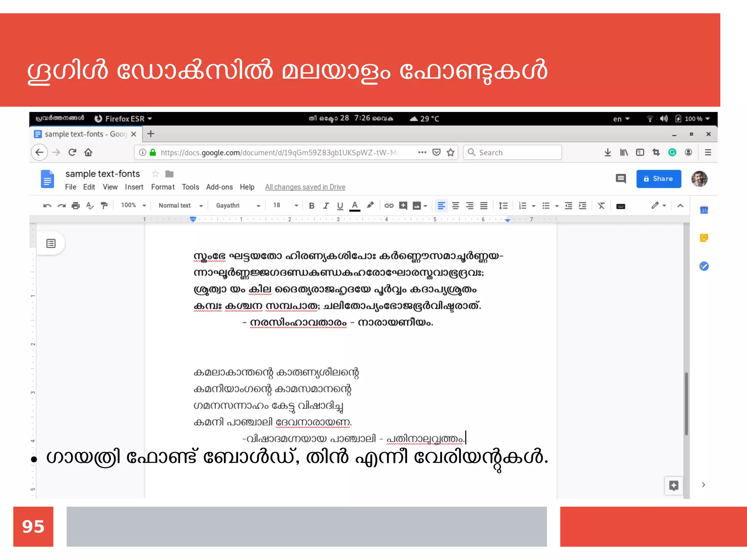
Task: Click Increase indent icon
Action: click(x=583, y=206)
